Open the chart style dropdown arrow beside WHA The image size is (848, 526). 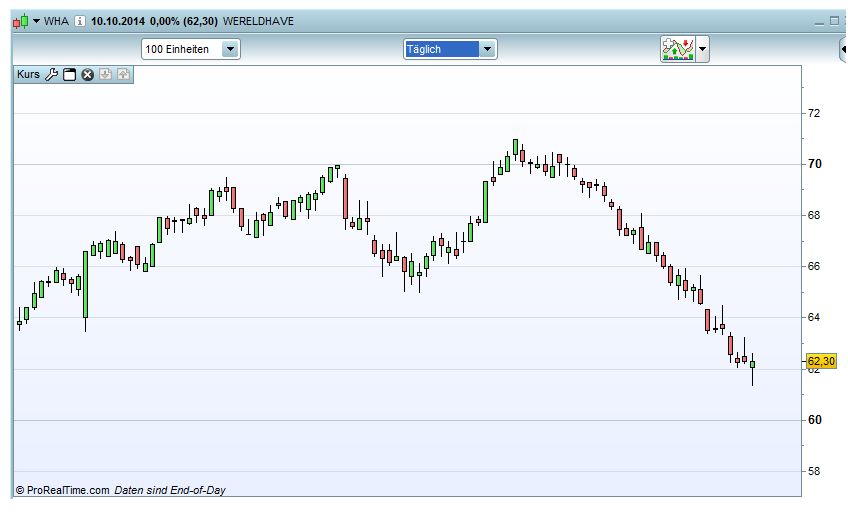pyautogui.click(x=36, y=21)
